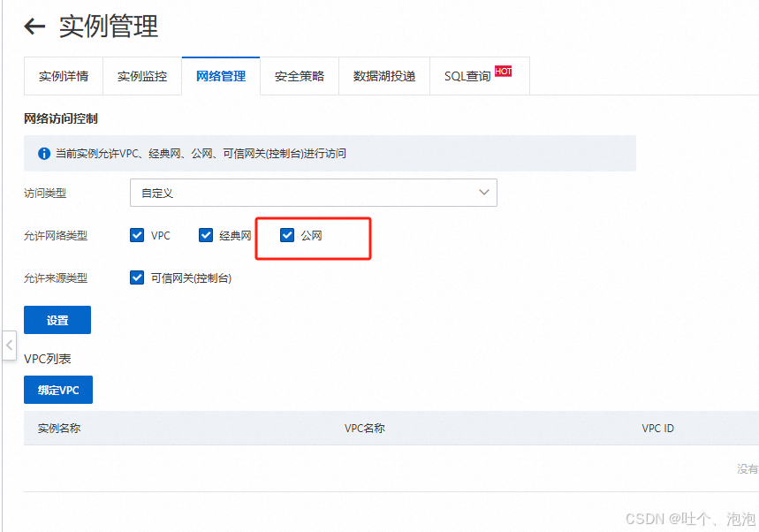
Task: Disable the 经典网 checkbox
Action: click(207, 235)
